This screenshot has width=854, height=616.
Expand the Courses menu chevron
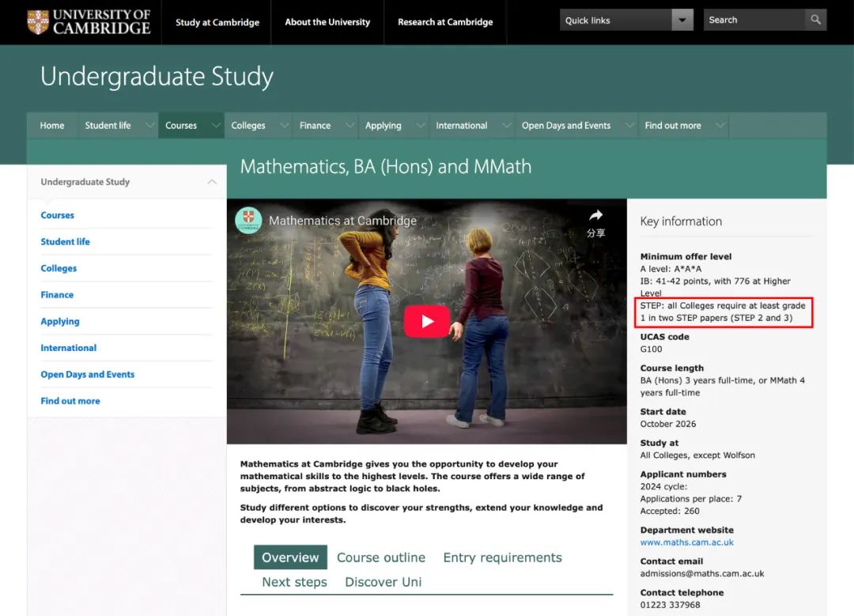[216, 125]
